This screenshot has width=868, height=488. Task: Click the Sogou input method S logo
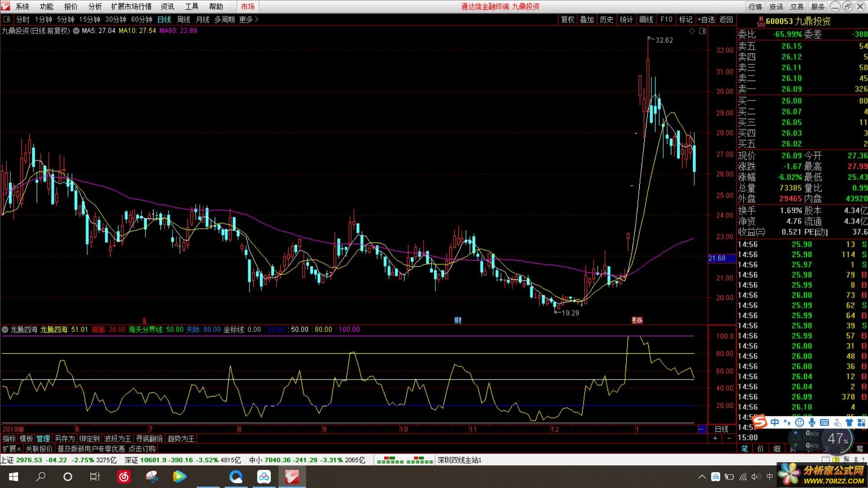coord(760,422)
